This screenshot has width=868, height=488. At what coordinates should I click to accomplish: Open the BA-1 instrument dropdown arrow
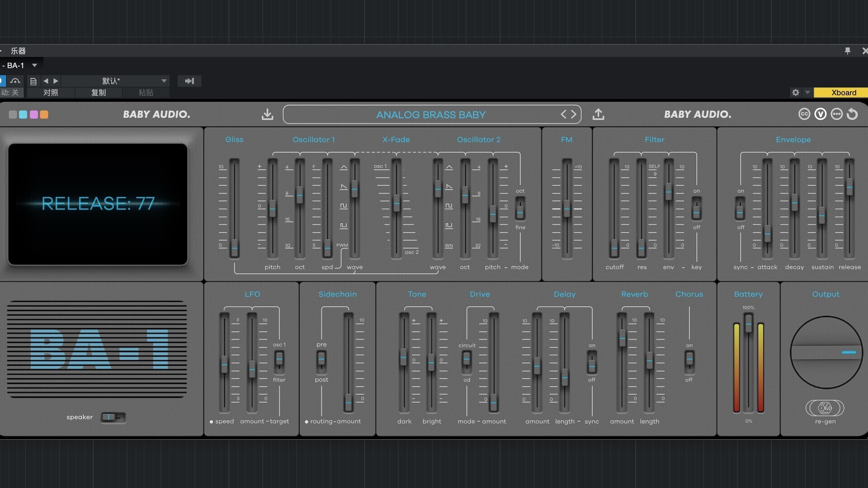pyautogui.click(x=34, y=66)
